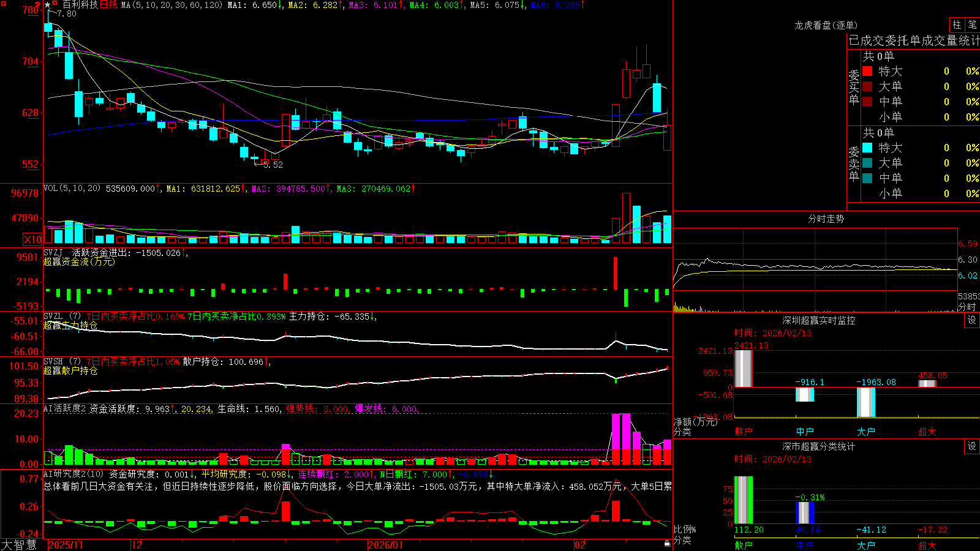This screenshot has height=551, width=980.
Task: Click the small red square icon at top-left corner
Action: 4,4
